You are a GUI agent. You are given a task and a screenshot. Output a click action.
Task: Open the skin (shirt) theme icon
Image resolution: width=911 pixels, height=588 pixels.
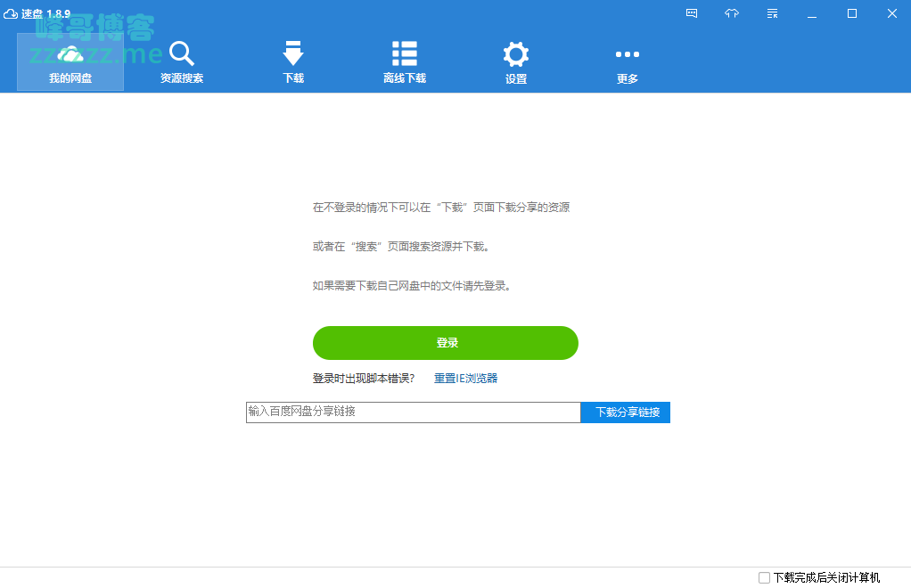pyautogui.click(x=732, y=13)
